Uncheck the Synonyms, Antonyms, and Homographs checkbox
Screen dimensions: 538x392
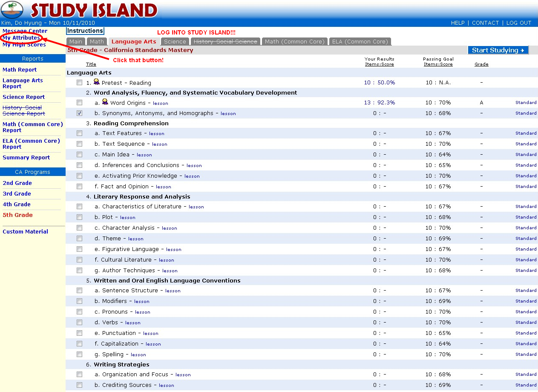[79, 113]
